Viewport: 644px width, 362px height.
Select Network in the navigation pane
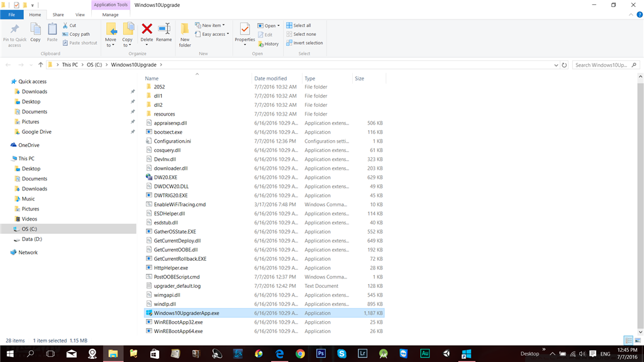(28, 253)
